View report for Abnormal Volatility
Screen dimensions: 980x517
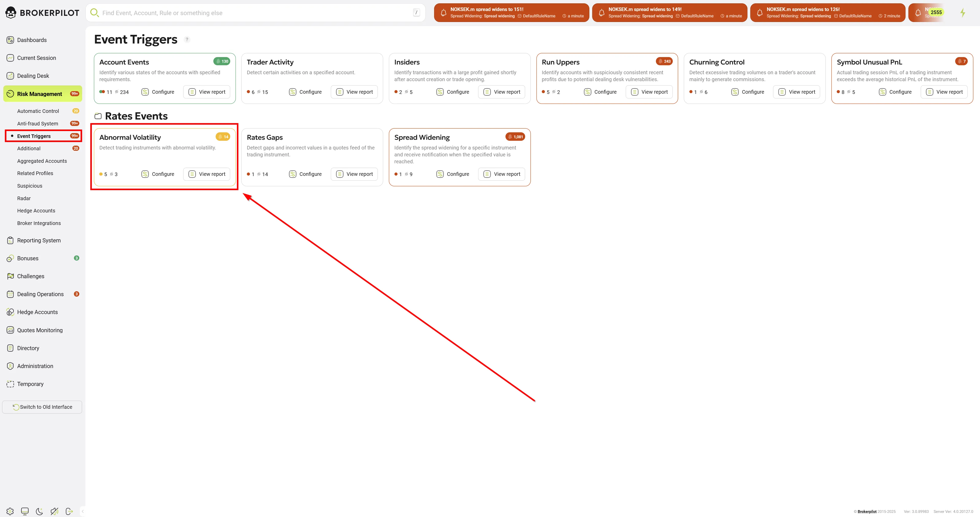(207, 174)
